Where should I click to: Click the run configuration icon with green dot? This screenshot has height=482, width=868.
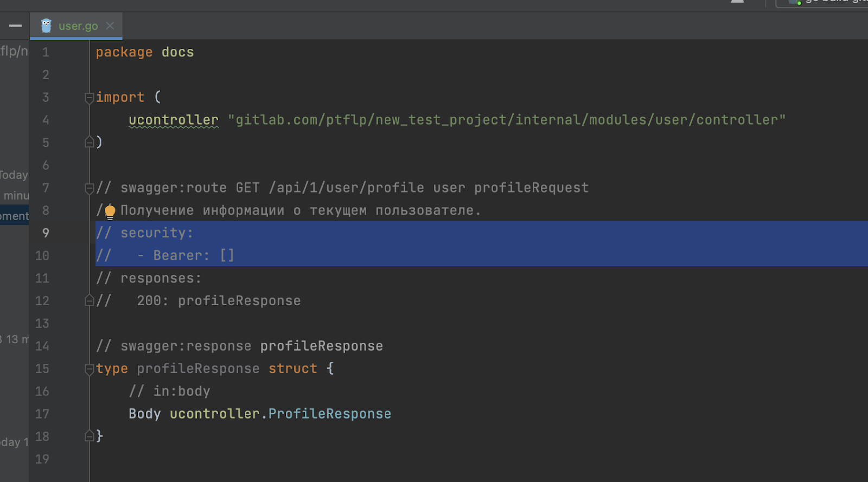point(795,2)
